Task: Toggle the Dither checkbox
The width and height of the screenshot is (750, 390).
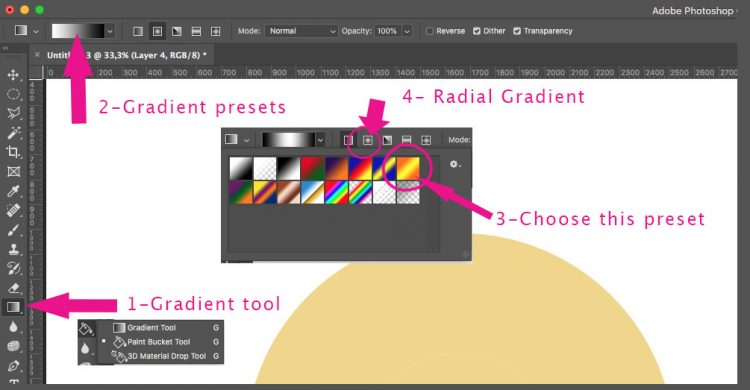Action: 476,31
